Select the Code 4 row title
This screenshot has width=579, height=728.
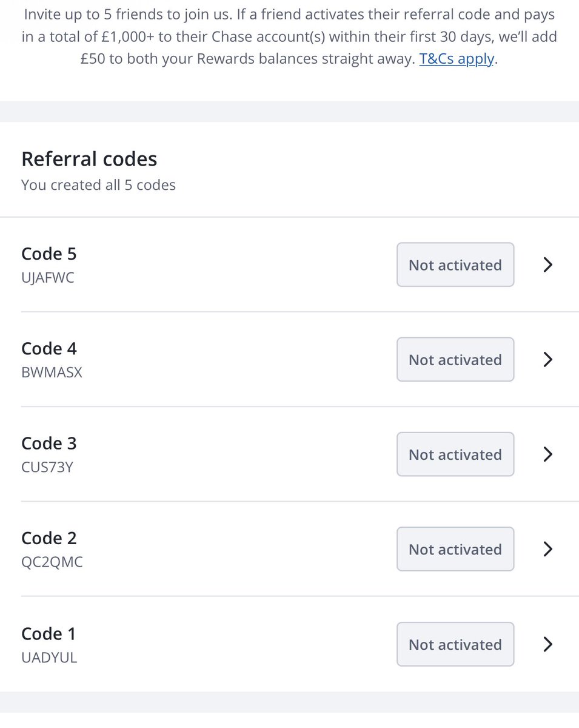tap(49, 348)
